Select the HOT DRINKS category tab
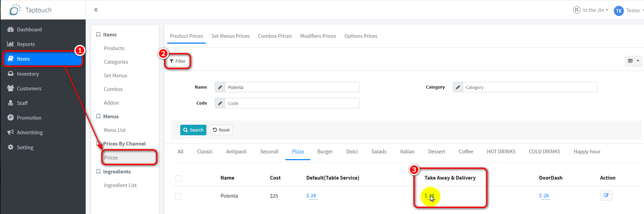The width and height of the screenshot is (644, 214). 501,152
